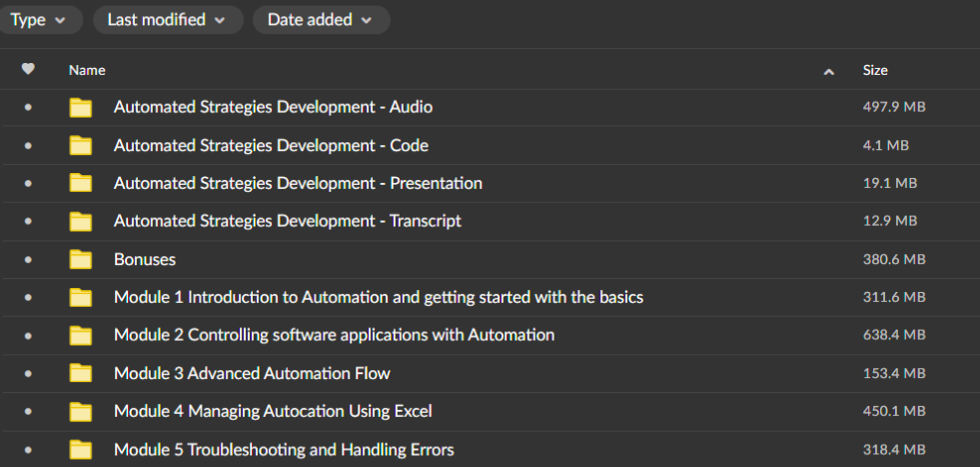Select the 497.9 MB size value
Viewport: 980px width, 467px height.
(x=894, y=108)
